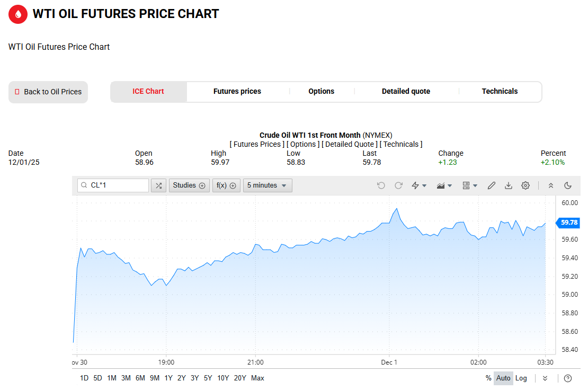Open the Technicals tab
588x390 pixels.
500,92
